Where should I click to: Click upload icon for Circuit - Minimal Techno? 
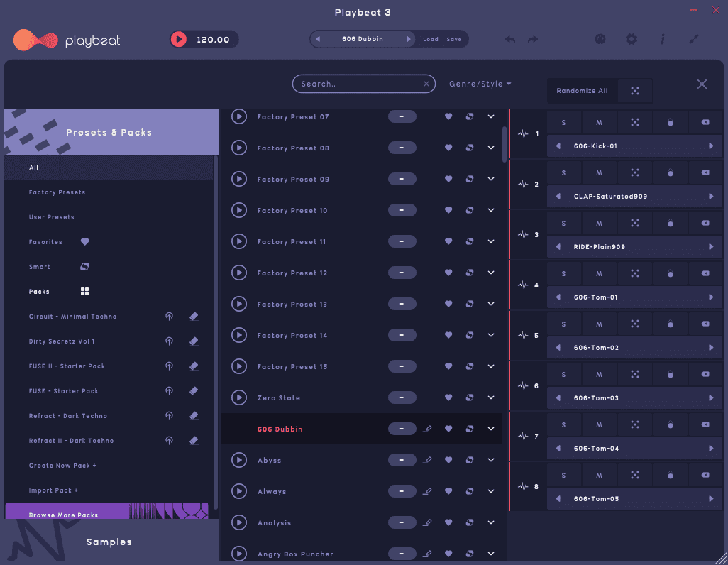coord(170,317)
